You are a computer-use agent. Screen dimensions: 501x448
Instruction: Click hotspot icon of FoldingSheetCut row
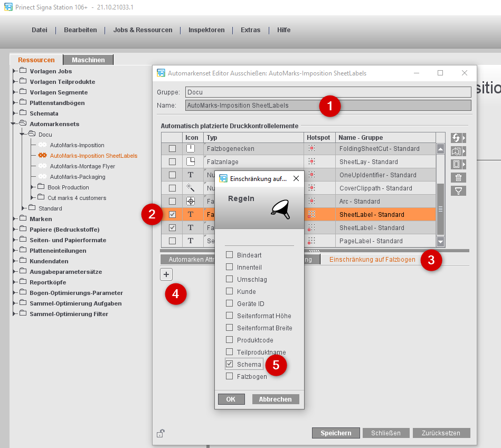point(311,148)
